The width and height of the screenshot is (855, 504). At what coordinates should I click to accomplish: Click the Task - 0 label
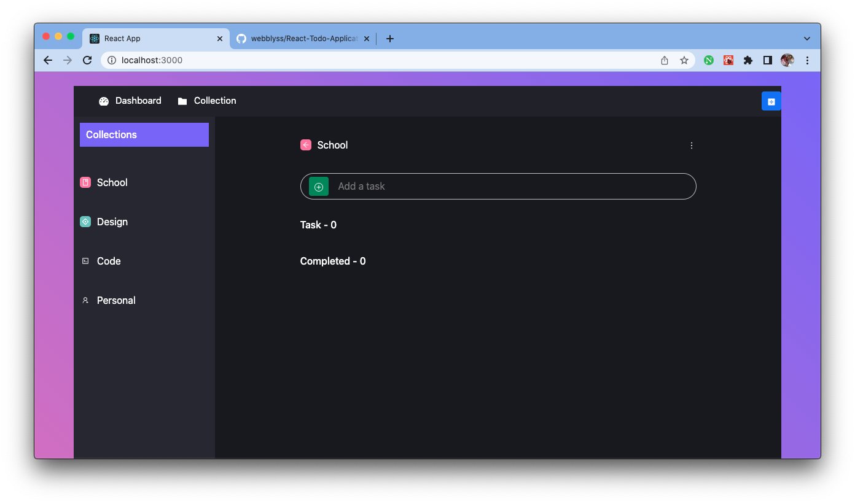point(318,225)
